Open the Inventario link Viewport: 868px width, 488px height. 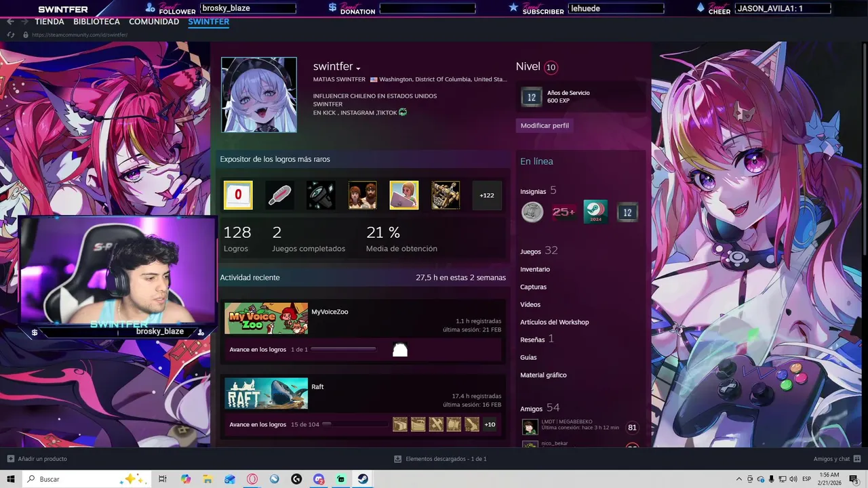[x=535, y=269]
